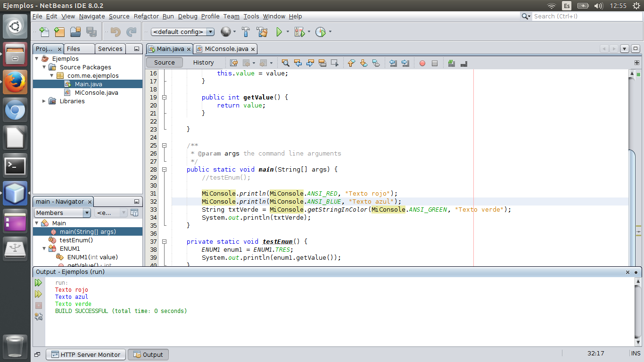Comment selected lines using the comment icon
Viewport: 644px width, 362px height.
(451, 63)
